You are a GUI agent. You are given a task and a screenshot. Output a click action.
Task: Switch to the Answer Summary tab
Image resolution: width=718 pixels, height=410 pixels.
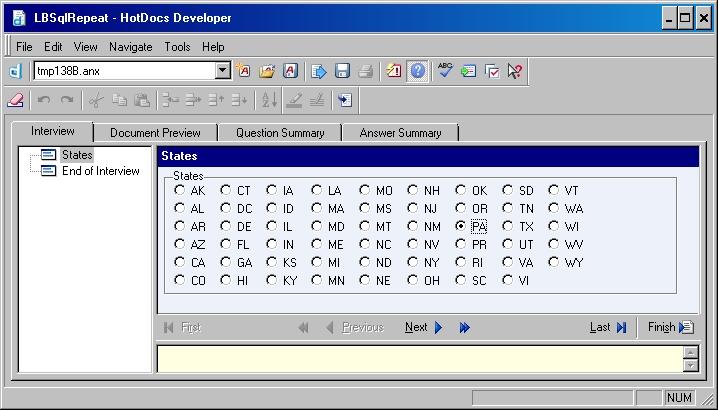[x=400, y=133]
